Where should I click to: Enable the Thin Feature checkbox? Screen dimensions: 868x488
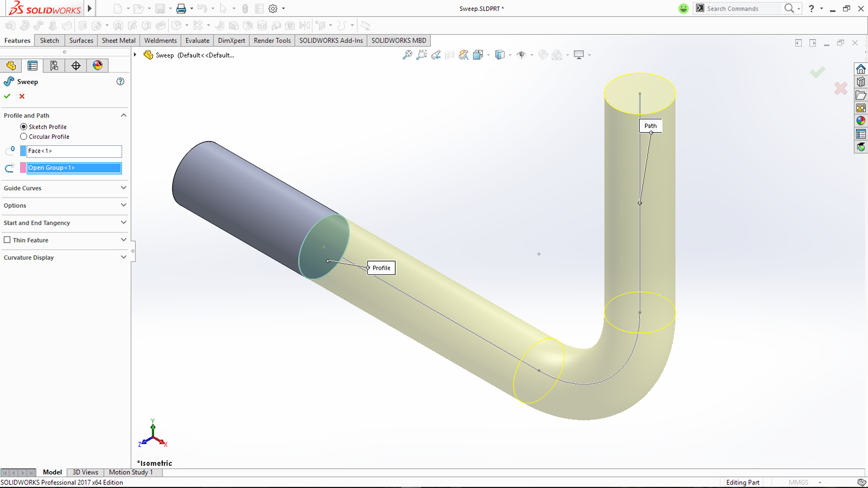click(x=7, y=240)
